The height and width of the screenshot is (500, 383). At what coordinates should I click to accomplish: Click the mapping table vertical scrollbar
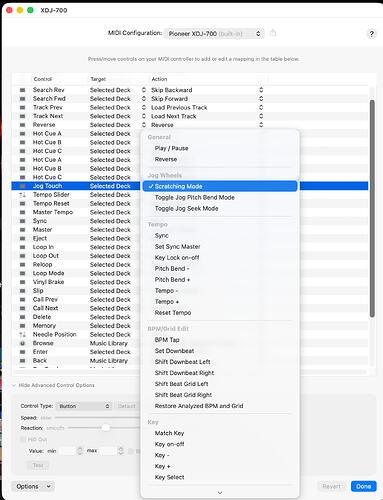tap(372, 208)
